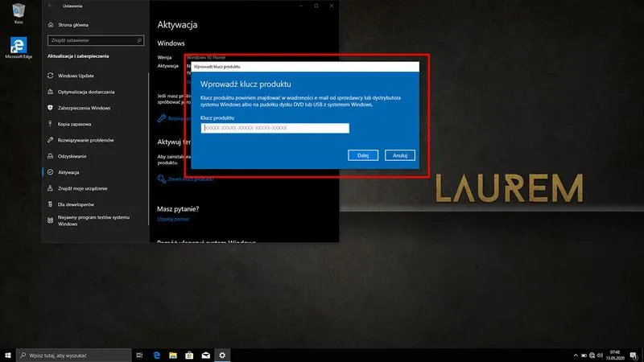This screenshot has height=362, width=644.
Task: Focus the Klucz produktu input field
Action: pos(275,128)
